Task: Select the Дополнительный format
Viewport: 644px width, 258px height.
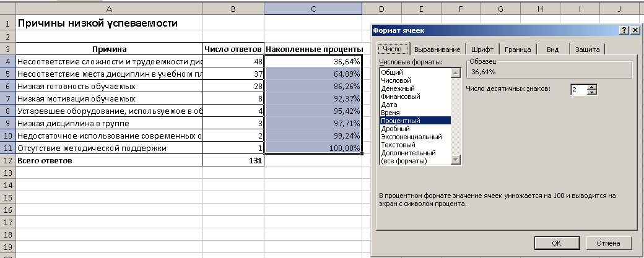Action: 416,153
